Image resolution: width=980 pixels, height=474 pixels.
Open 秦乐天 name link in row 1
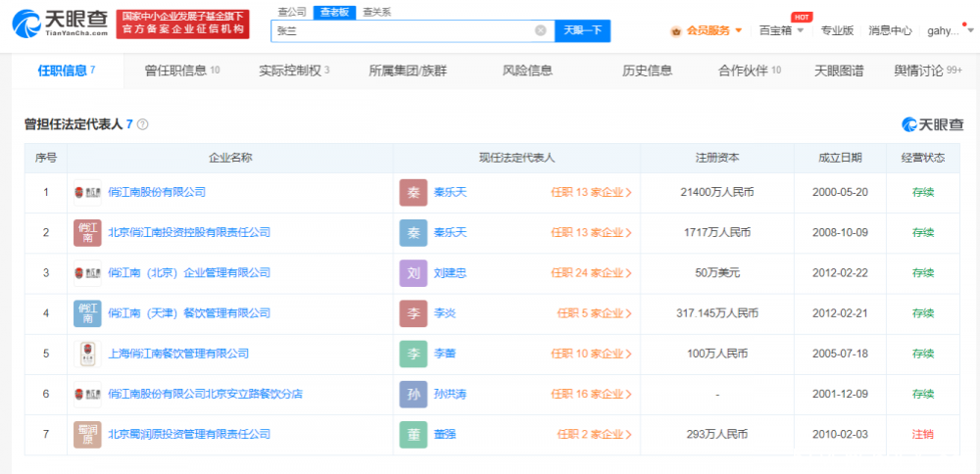point(450,192)
